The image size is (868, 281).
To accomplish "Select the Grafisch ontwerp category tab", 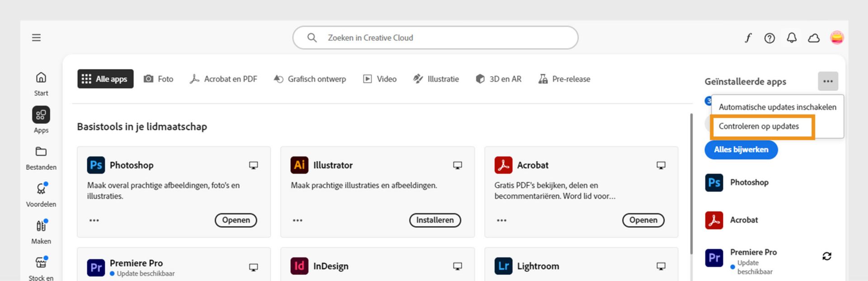I will 310,79.
